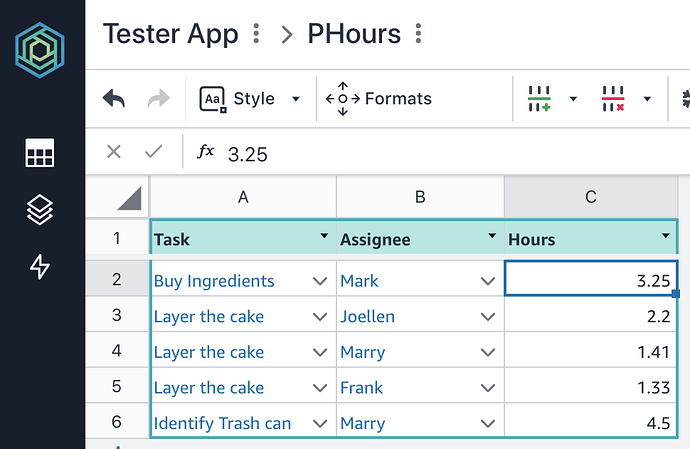The width and height of the screenshot is (690, 449).
Task: Click the insert row/column icon
Action: 539,98
